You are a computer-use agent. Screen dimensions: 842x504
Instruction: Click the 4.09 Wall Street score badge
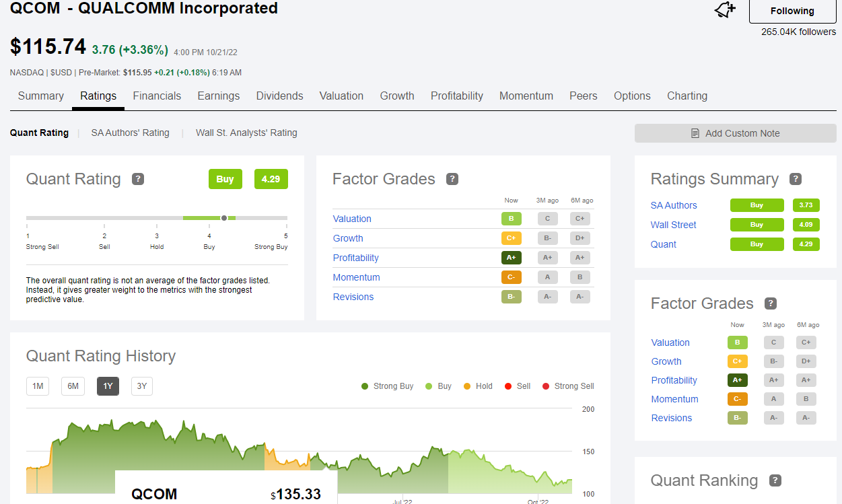(x=806, y=225)
